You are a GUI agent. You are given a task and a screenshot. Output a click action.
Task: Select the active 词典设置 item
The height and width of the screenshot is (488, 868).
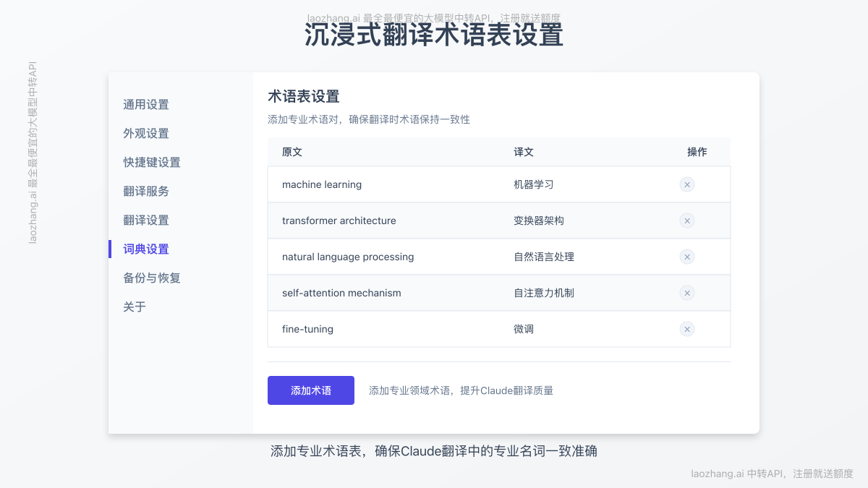click(x=146, y=249)
